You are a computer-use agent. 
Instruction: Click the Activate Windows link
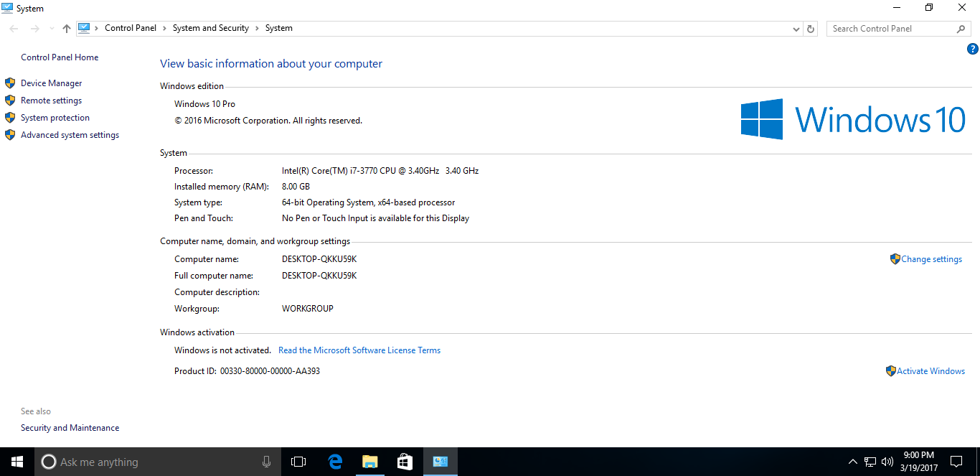930,371
